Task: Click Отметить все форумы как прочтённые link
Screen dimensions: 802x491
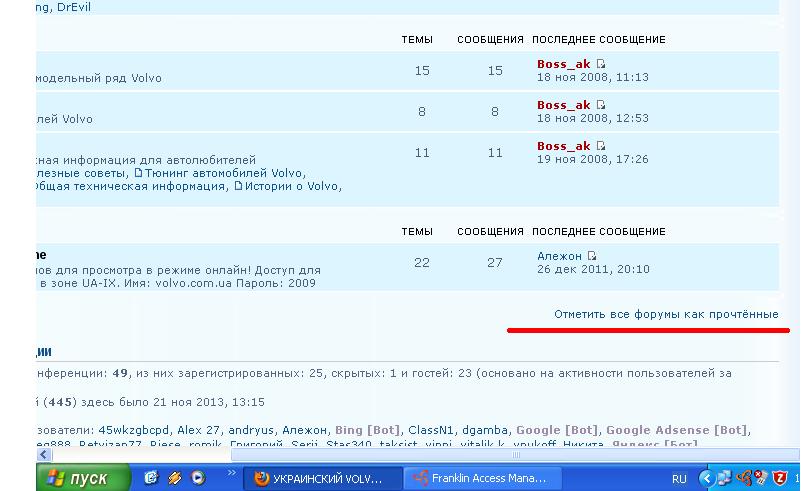Action: [666, 314]
